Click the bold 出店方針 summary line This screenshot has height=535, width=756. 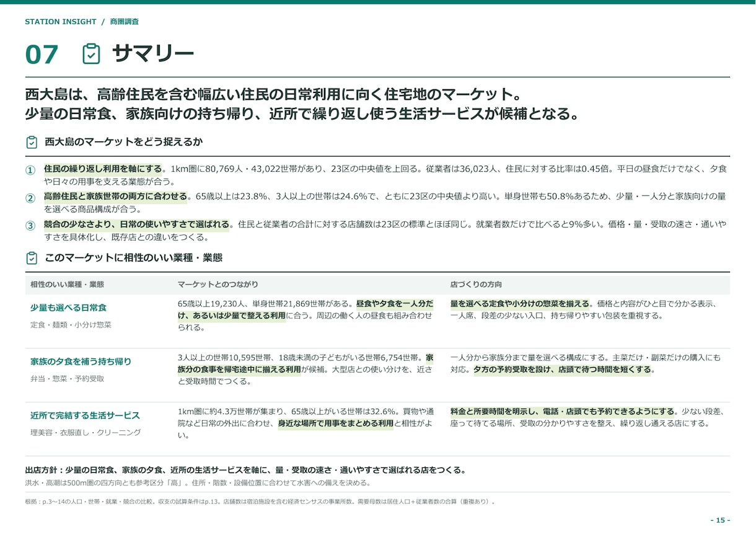click(245, 471)
